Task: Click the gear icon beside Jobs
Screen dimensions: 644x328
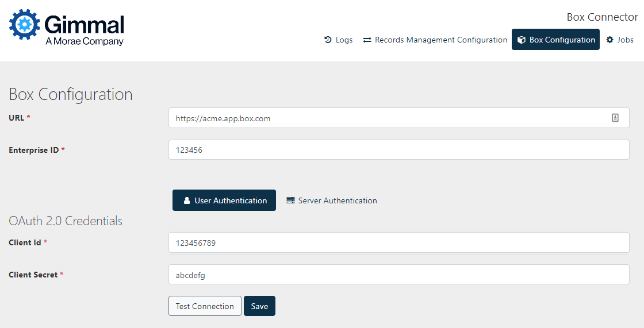Action: [x=610, y=40]
